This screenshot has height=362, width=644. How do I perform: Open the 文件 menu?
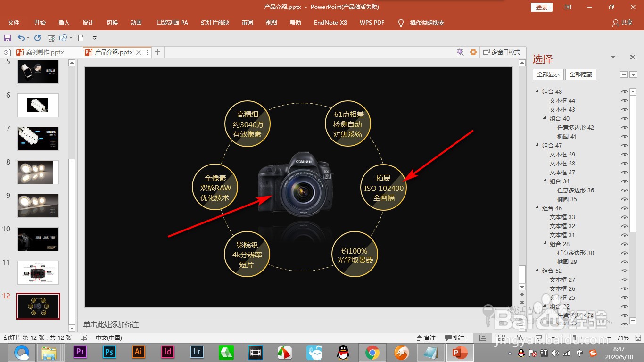tap(14, 23)
